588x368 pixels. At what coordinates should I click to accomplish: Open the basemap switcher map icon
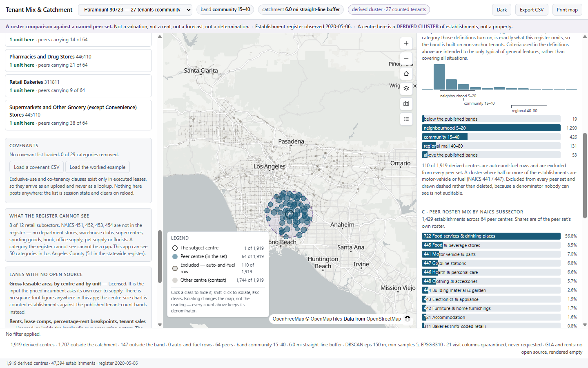(x=406, y=104)
